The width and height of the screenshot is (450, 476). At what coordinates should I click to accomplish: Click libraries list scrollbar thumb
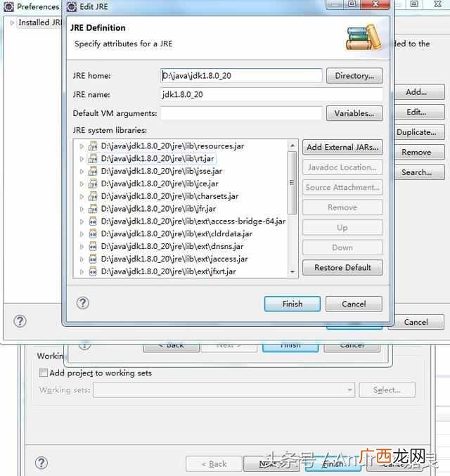[292, 183]
